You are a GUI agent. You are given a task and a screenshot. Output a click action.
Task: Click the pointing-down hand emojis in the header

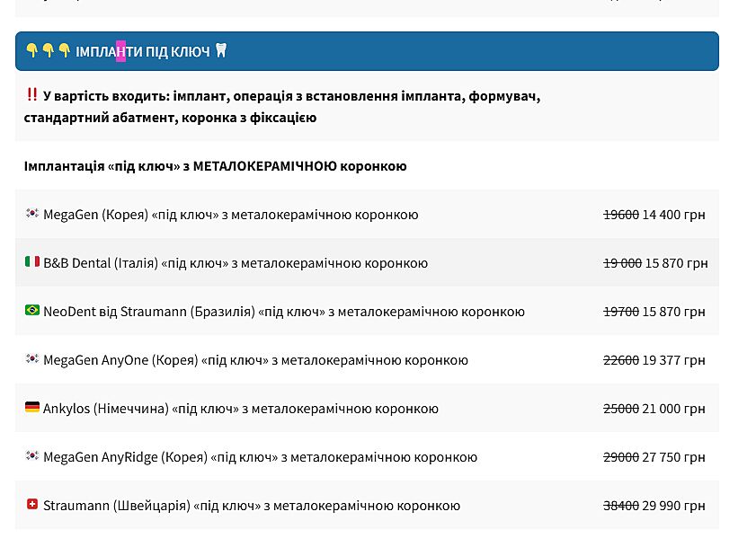(48, 51)
